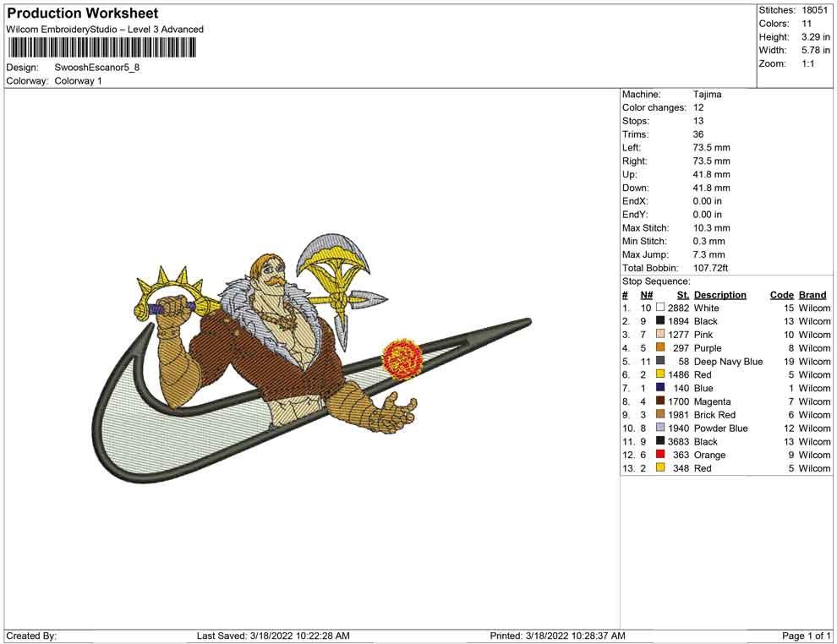The height and width of the screenshot is (644, 837).
Task: Select the Min Stitch value 0.3 mm
Action: click(708, 241)
